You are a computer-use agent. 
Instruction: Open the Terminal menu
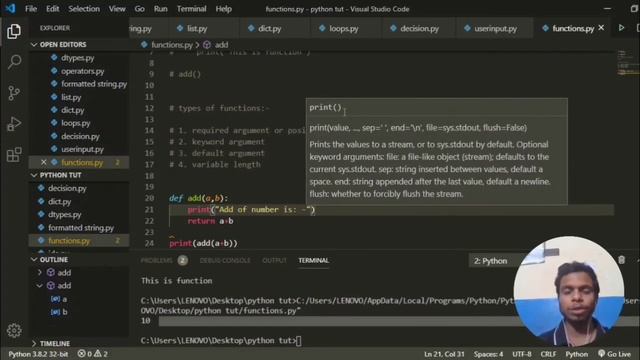[191, 9]
